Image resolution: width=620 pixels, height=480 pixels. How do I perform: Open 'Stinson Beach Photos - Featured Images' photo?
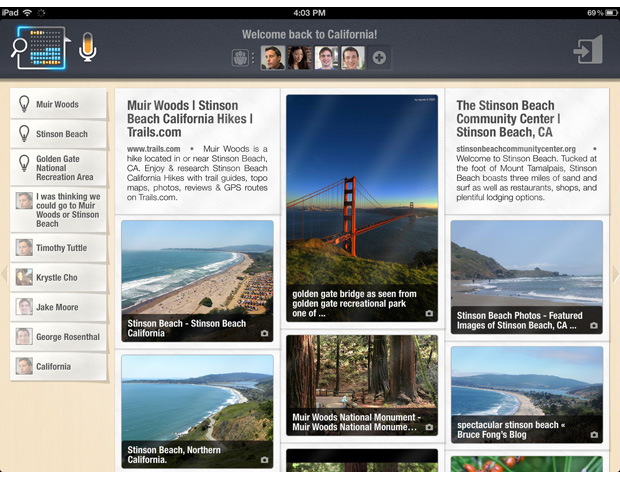pyautogui.click(x=527, y=277)
